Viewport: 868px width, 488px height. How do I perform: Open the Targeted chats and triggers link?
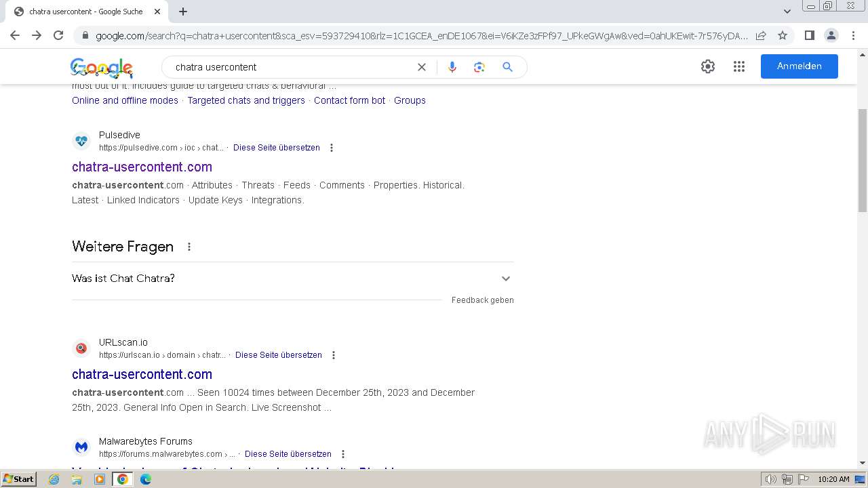click(246, 100)
